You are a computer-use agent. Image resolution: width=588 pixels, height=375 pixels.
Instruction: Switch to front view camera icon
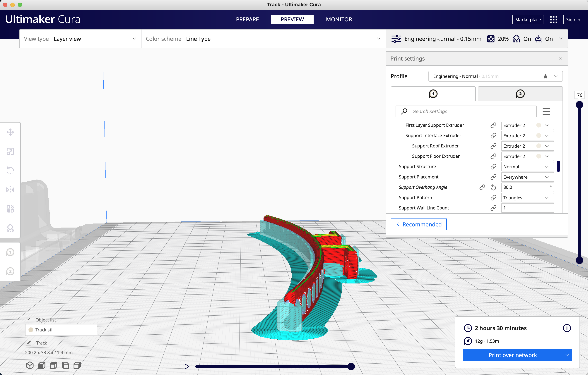coord(42,365)
